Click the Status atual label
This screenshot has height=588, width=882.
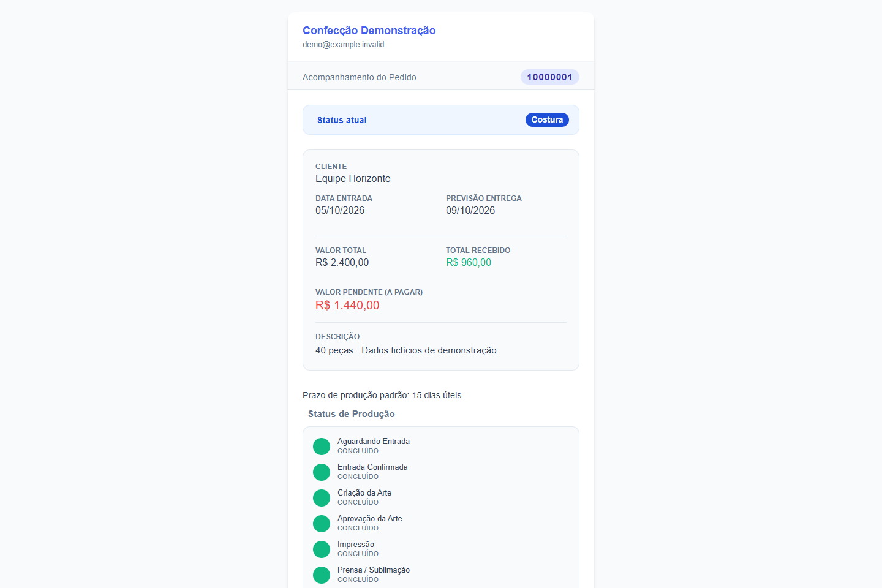tap(342, 120)
